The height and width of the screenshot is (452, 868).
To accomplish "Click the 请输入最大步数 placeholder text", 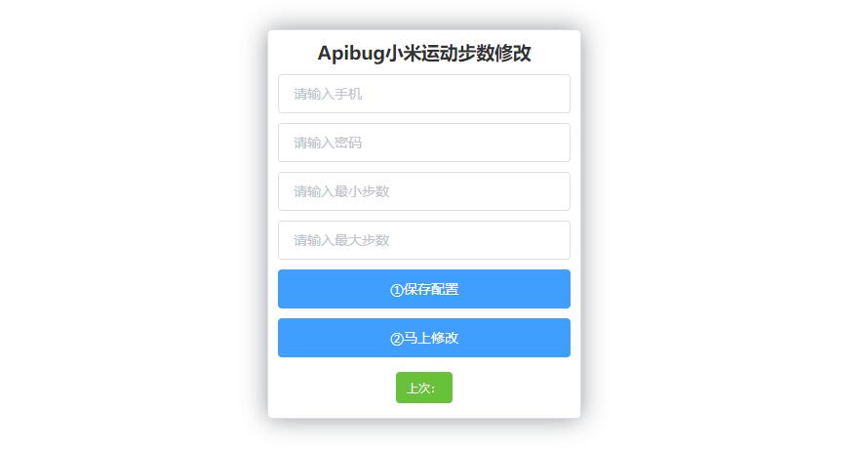I will pos(341,240).
